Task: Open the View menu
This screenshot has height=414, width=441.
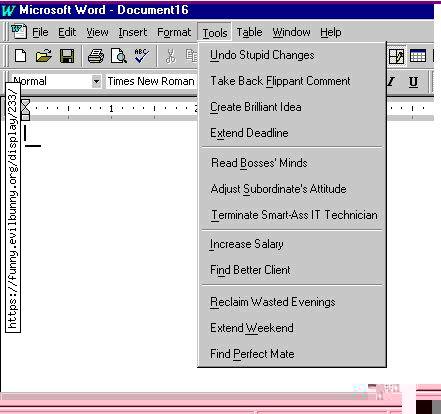Action: pos(97,32)
